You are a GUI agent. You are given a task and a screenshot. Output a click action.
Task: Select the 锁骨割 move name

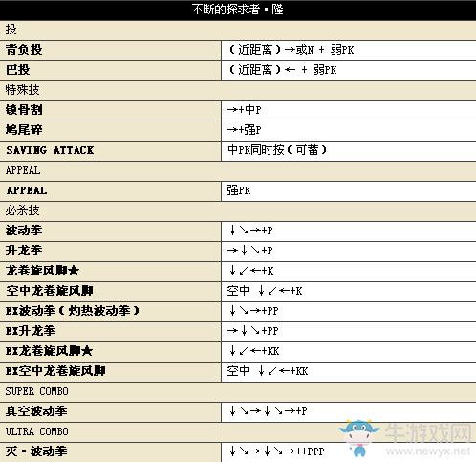point(24,110)
